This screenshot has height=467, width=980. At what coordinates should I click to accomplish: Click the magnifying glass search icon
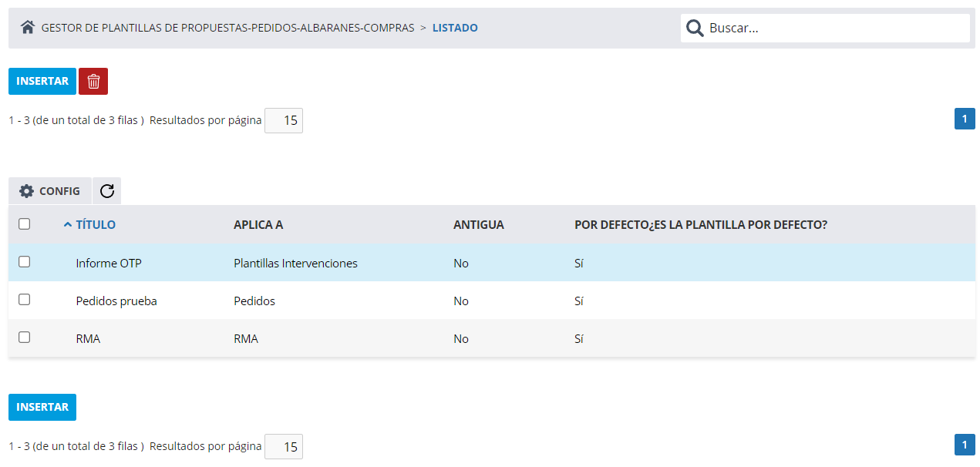(x=695, y=29)
